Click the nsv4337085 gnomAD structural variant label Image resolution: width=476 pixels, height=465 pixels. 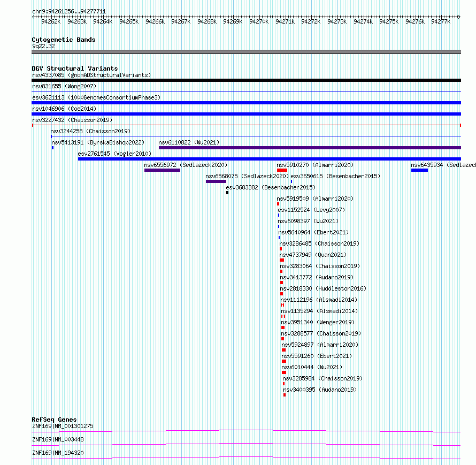pyautogui.click(x=91, y=75)
